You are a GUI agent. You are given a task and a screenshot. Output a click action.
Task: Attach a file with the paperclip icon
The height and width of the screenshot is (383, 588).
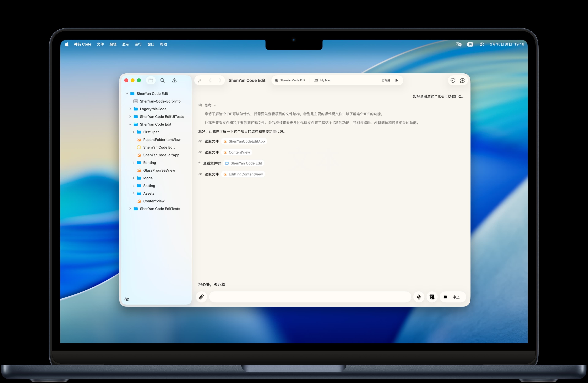201,297
